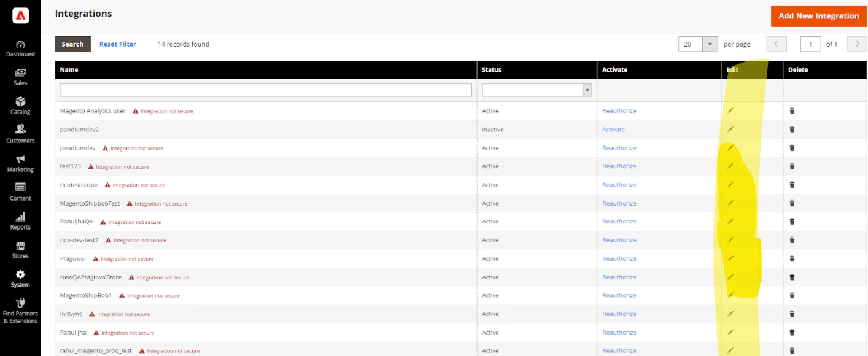Edit the test123 integration
The image size is (868, 356).
click(x=730, y=166)
